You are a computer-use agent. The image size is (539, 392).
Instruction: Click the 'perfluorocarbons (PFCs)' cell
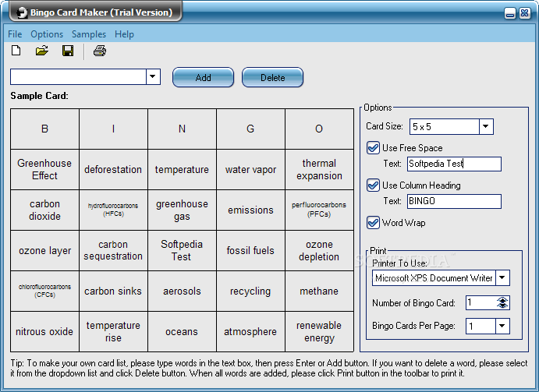coord(319,210)
